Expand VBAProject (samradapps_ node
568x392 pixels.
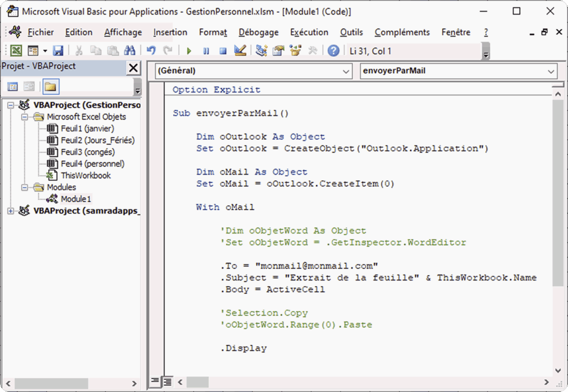point(11,211)
